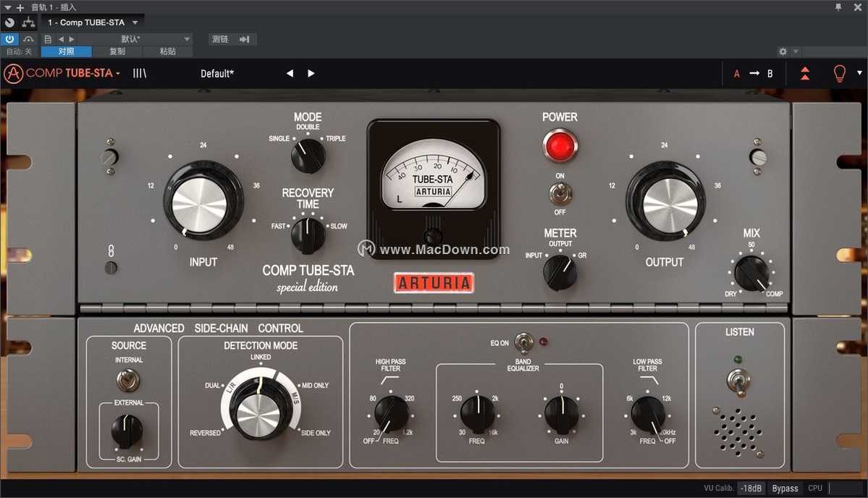The image size is (868, 498).
Task: Load next Arturia preset
Action: (x=311, y=73)
